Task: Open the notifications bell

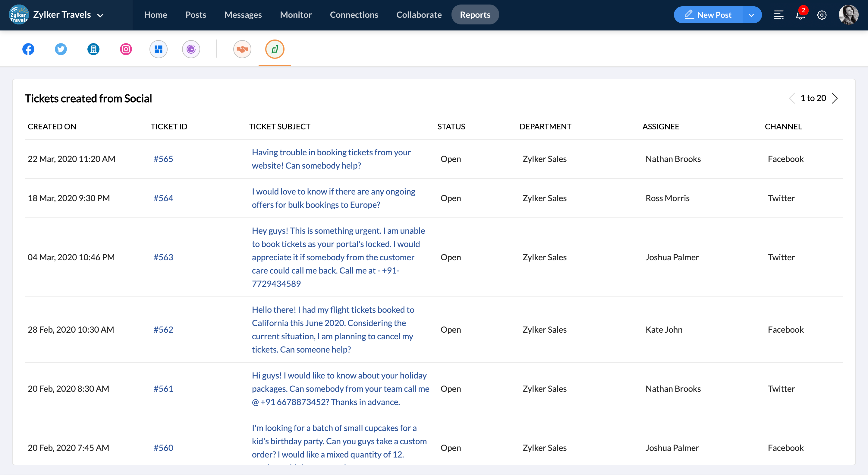Action: click(800, 15)
